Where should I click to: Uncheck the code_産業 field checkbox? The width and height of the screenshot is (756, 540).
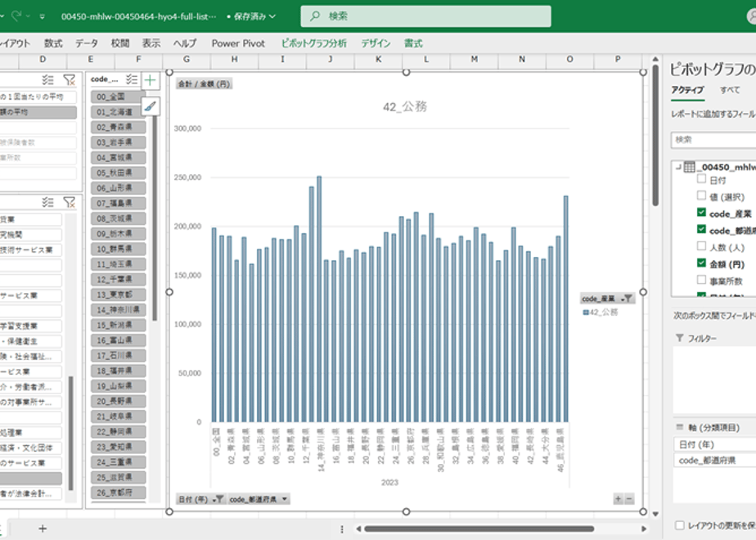point(701,213)
